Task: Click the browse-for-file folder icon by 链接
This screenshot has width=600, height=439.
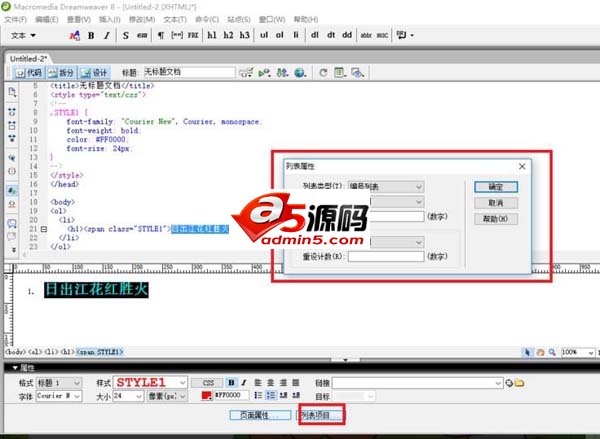Action: (x=519, y=383)
